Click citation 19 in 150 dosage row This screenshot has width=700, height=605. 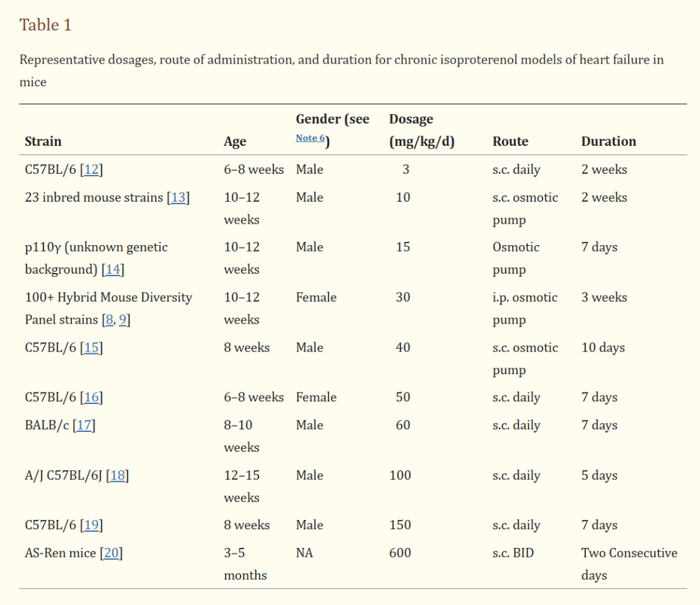click(91, 525)
